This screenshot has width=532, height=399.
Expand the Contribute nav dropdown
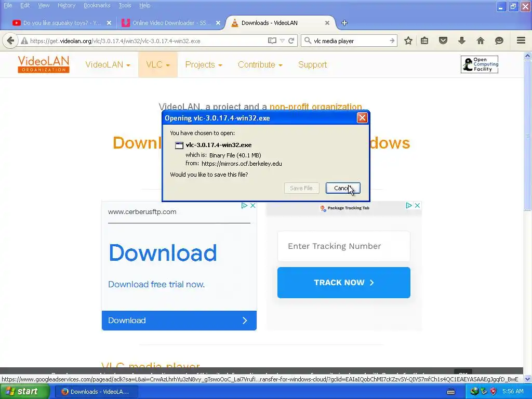(260, 64)
